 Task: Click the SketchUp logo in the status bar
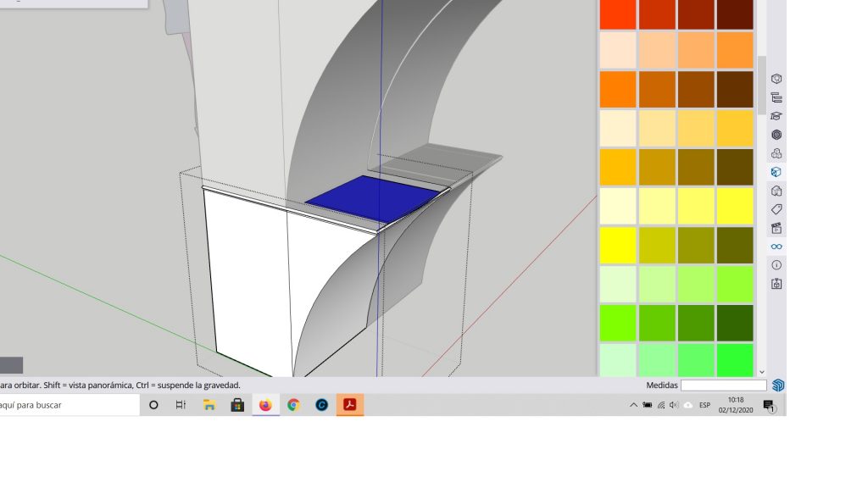pos(777,385)
